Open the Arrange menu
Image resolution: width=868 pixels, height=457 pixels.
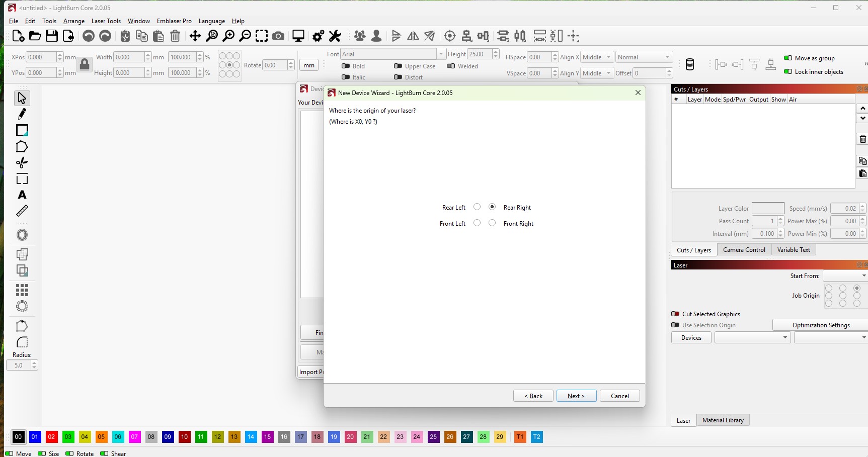tap(74, 21)
